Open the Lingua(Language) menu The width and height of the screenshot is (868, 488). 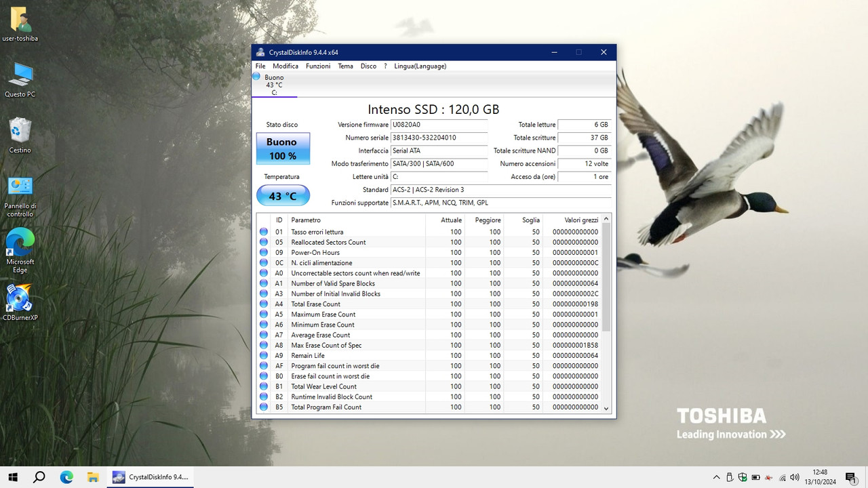[420, 66]
